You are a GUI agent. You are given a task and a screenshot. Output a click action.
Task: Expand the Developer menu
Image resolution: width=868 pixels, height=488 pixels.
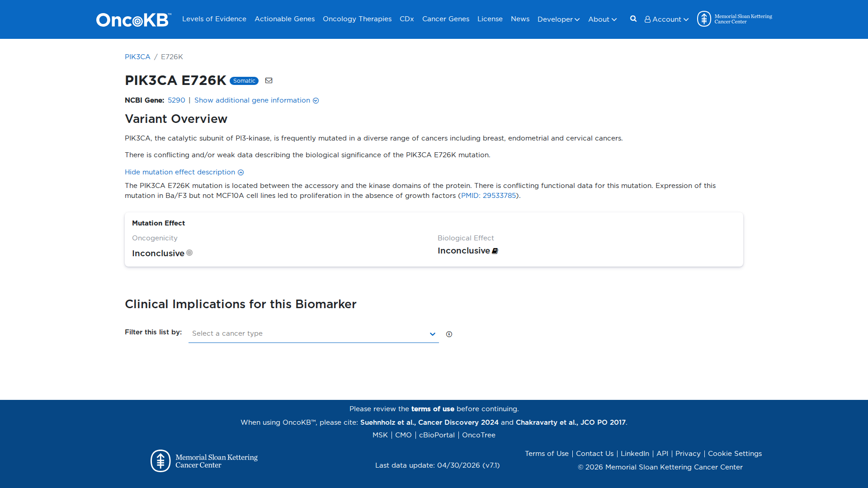[x=558, y=19]
